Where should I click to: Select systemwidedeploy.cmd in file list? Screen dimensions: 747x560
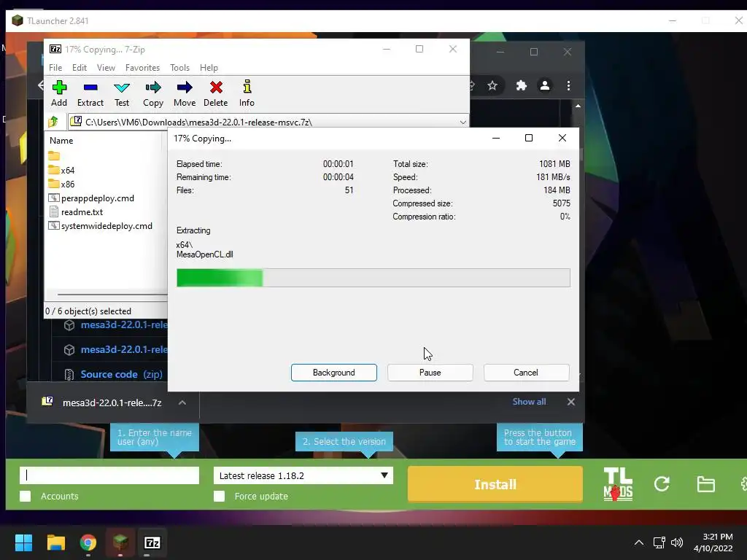point(100,226)
